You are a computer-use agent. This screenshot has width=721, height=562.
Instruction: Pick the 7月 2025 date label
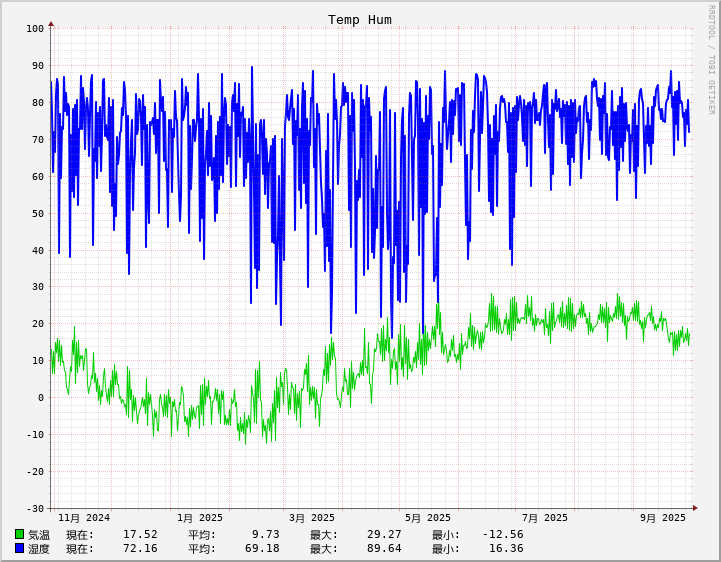(545, 518)
